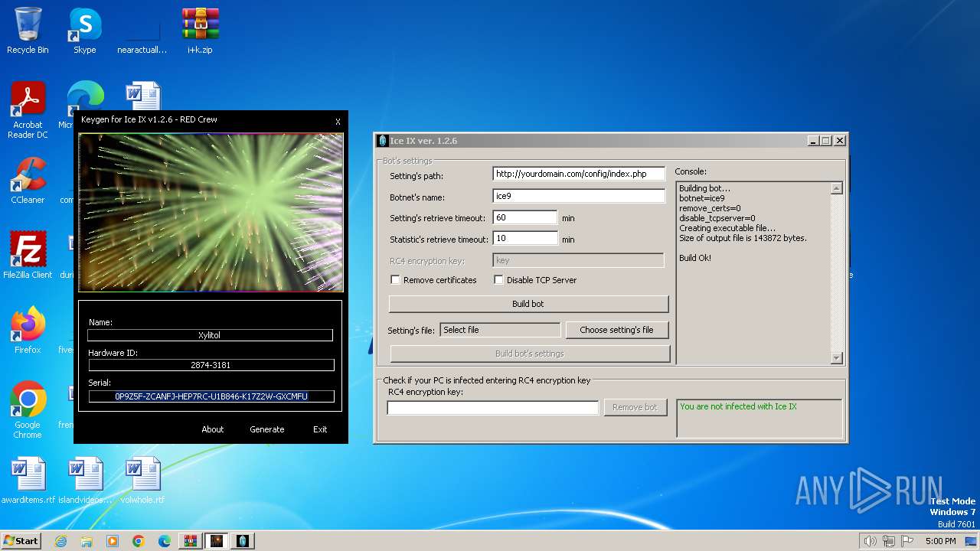The width and height of the screenshot is (980, 551).
Task: Open Edge from the taskbar
Action: [165, 541]
